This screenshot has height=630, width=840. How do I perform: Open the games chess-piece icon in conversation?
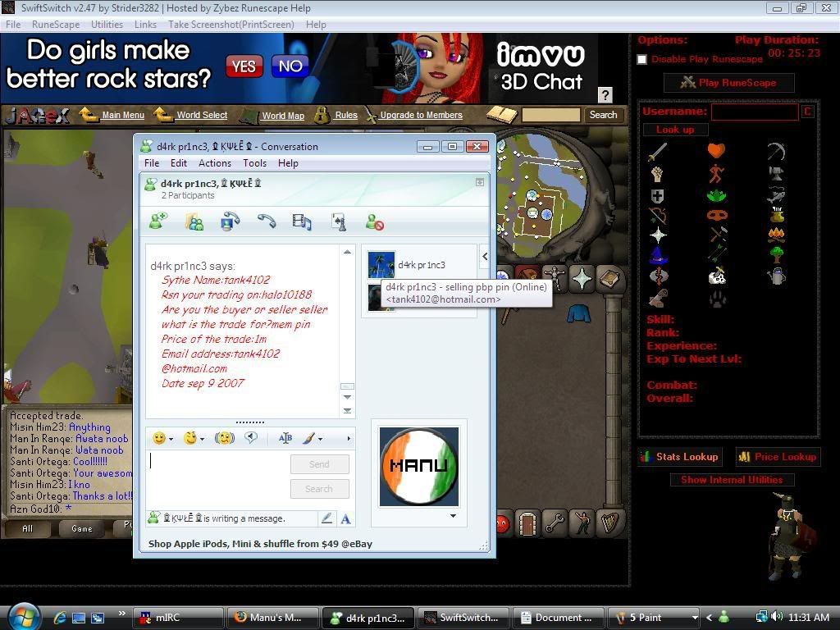point(339,221)
